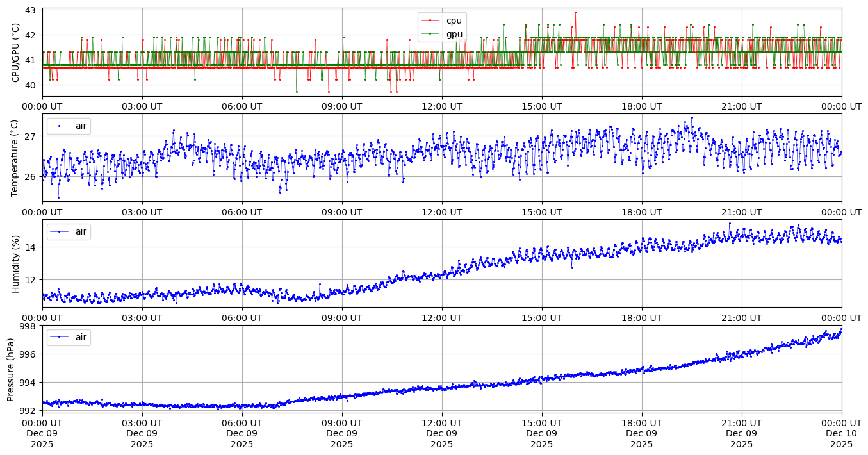
Task: Click the gpu legend text label
Action: [x=454, y=34]
